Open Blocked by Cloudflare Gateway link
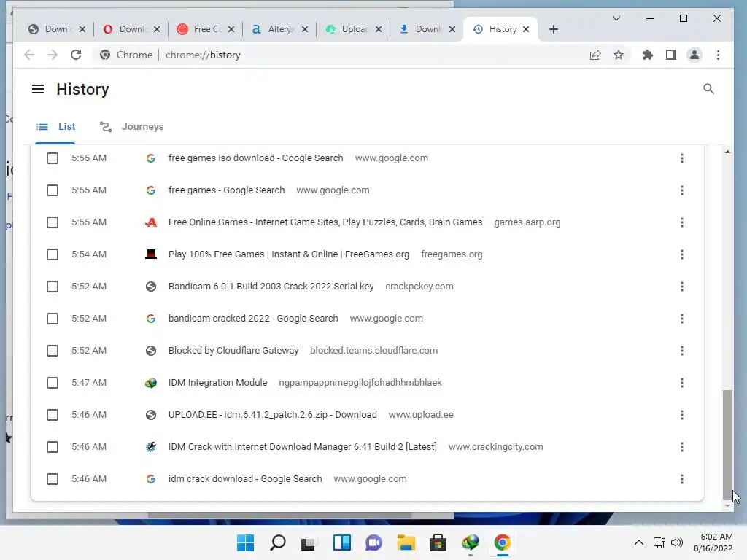The image size is (747, 560). click(233, 351)
